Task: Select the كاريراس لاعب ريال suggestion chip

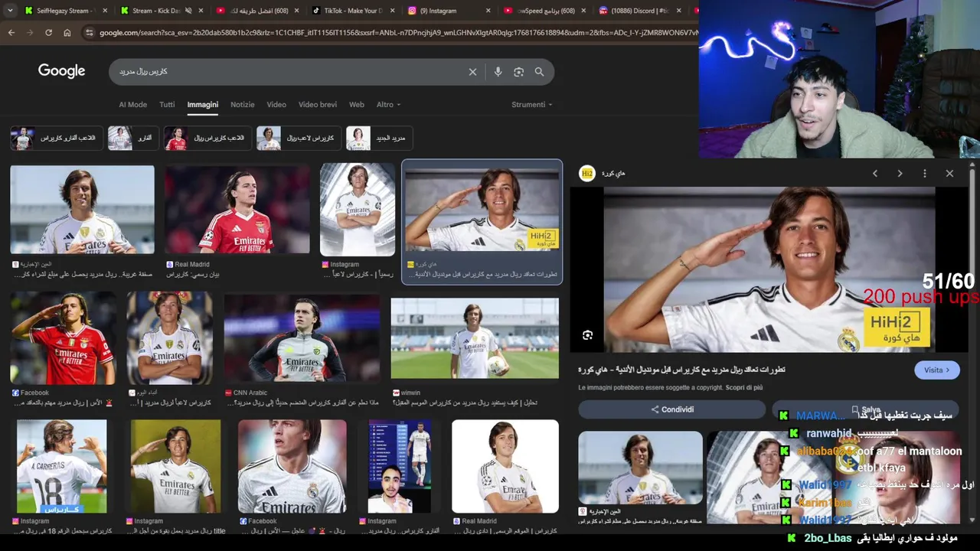Action: tap(298, 139)
